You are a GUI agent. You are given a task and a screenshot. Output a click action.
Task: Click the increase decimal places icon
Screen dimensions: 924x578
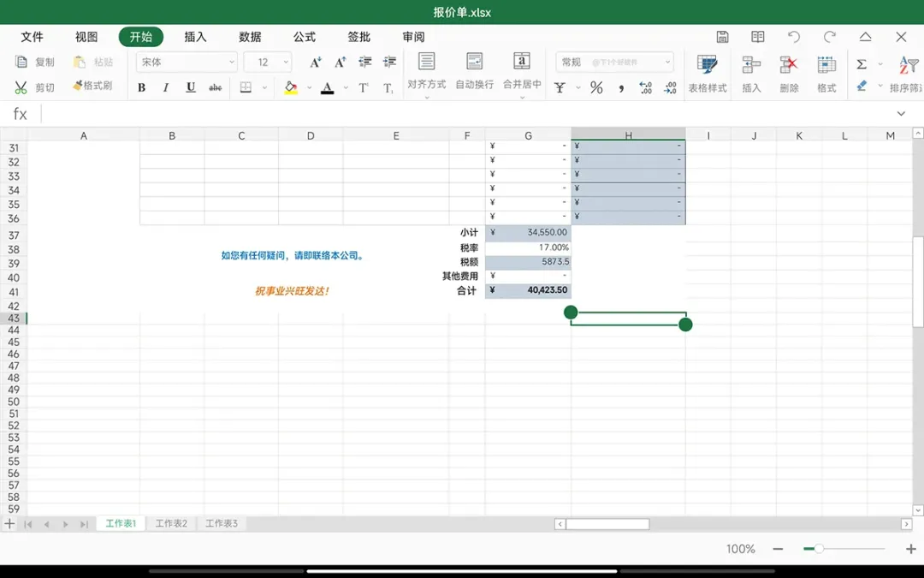(x=645, y=88)
